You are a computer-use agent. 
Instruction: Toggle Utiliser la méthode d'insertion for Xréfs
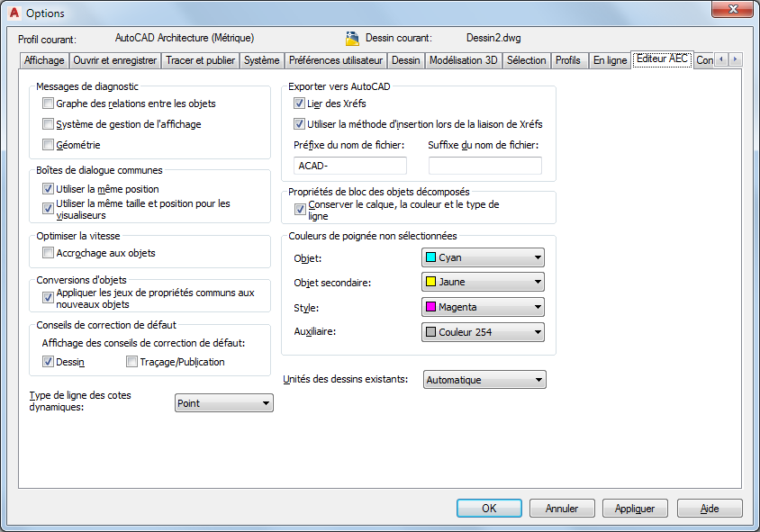[299, 124]
